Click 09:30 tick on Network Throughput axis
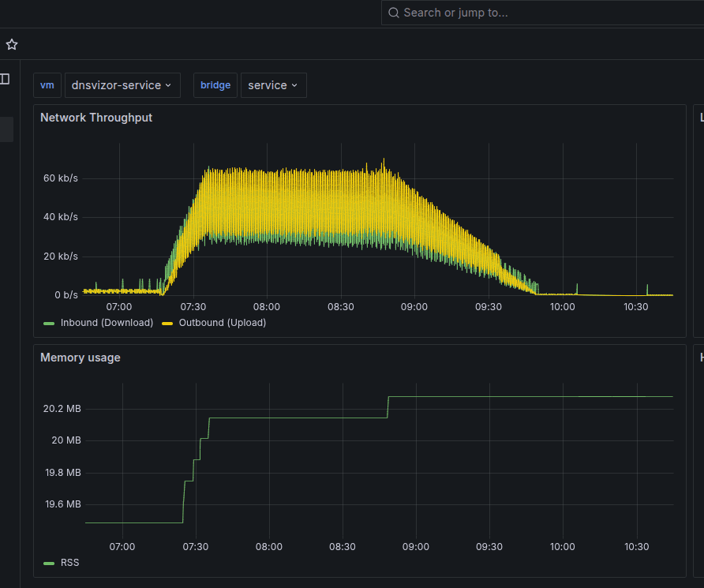The width and height of the screenshot is (704, 588). (x=489, y=307)
